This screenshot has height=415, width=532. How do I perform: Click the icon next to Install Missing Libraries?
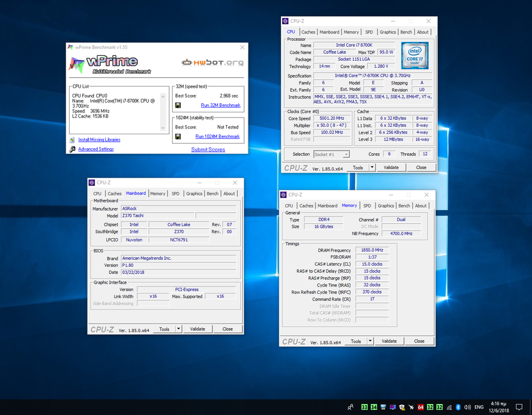tap(72, 140)
